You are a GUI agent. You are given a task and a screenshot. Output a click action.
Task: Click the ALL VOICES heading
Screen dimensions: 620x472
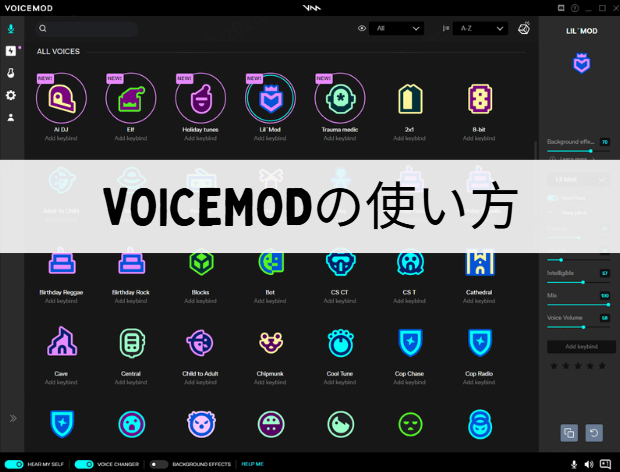pos(58,51)
